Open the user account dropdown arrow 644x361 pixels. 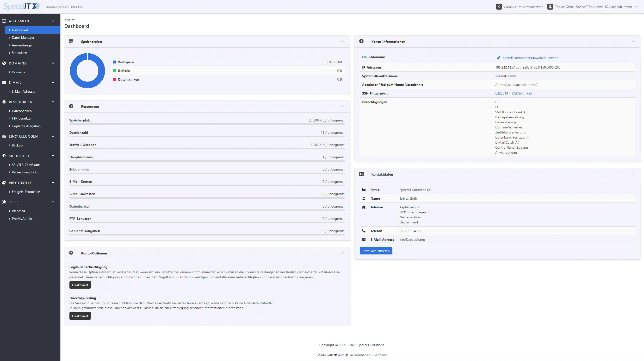pyautogui.click(x=637, y=7)
